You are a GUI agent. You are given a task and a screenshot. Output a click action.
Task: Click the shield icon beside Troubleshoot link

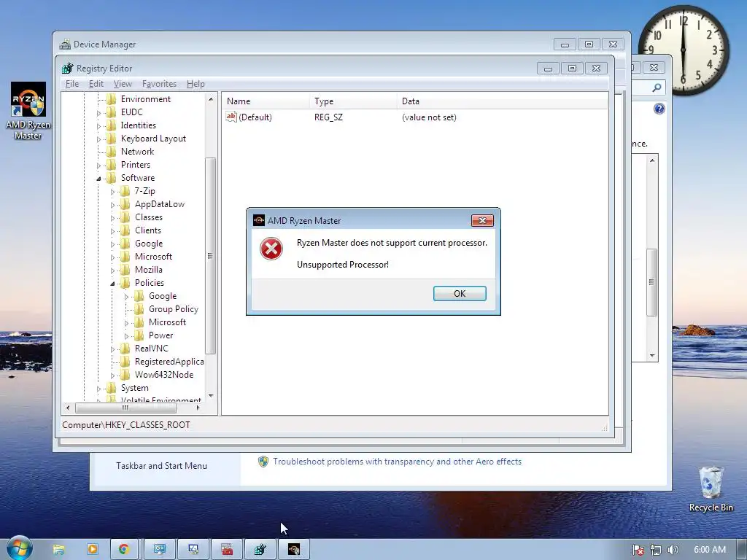263,462
